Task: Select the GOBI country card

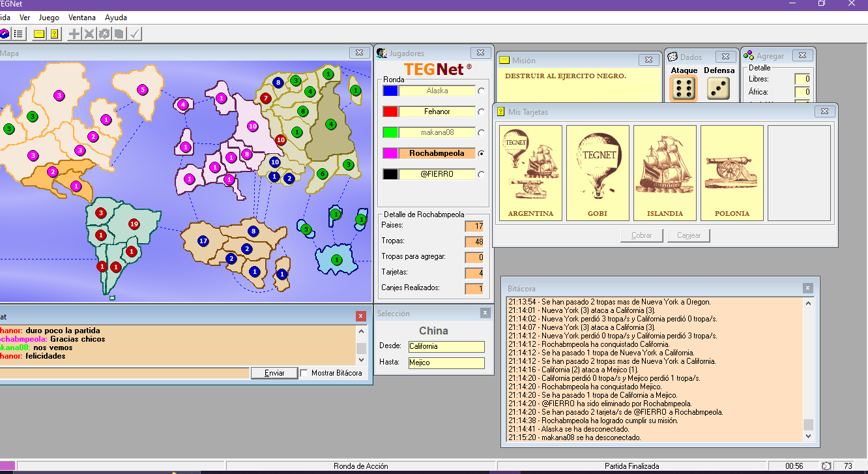Action: (598, 173)
